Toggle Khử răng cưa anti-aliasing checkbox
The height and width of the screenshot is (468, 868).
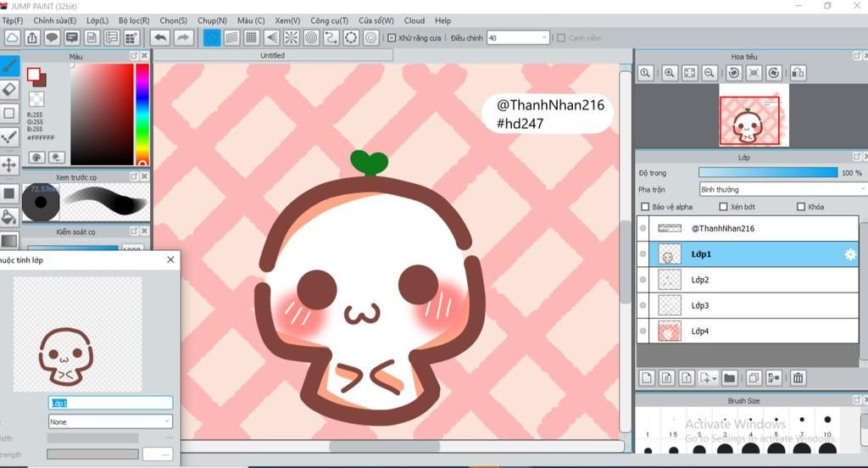392,37
